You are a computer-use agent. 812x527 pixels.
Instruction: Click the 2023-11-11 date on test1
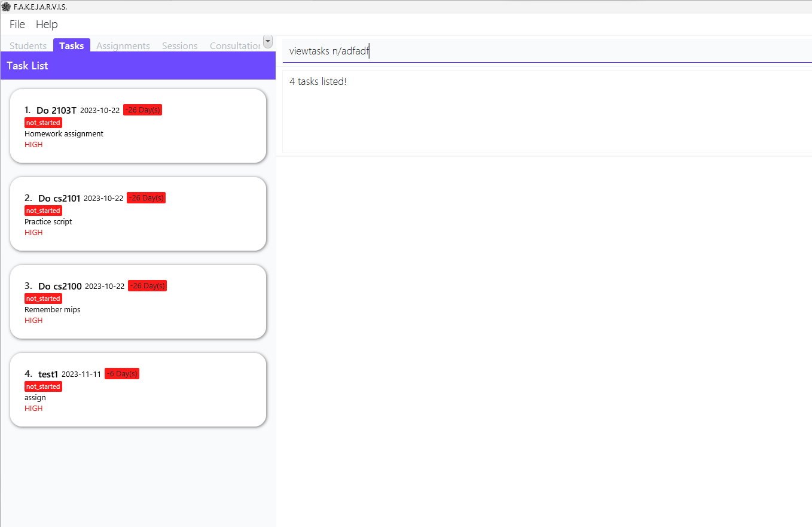(81, 374)
